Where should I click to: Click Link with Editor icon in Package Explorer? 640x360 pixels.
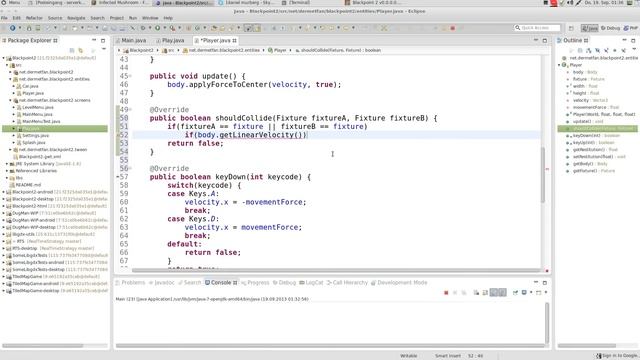[81, 50]
